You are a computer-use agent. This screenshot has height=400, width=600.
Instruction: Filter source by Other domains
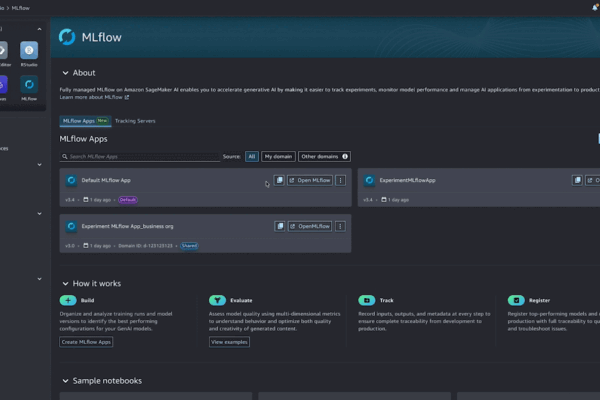pyautogui.click(x=324, y=156)
